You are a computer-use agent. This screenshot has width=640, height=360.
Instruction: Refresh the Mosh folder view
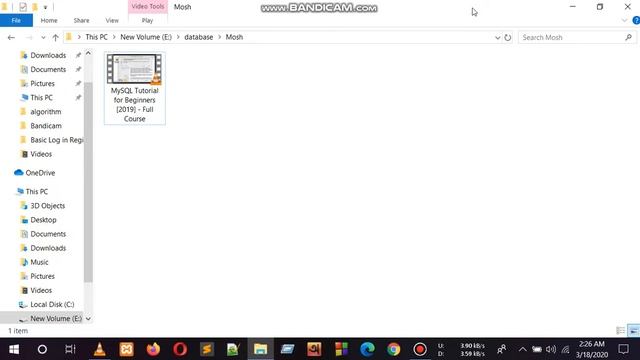click(508, 38)
